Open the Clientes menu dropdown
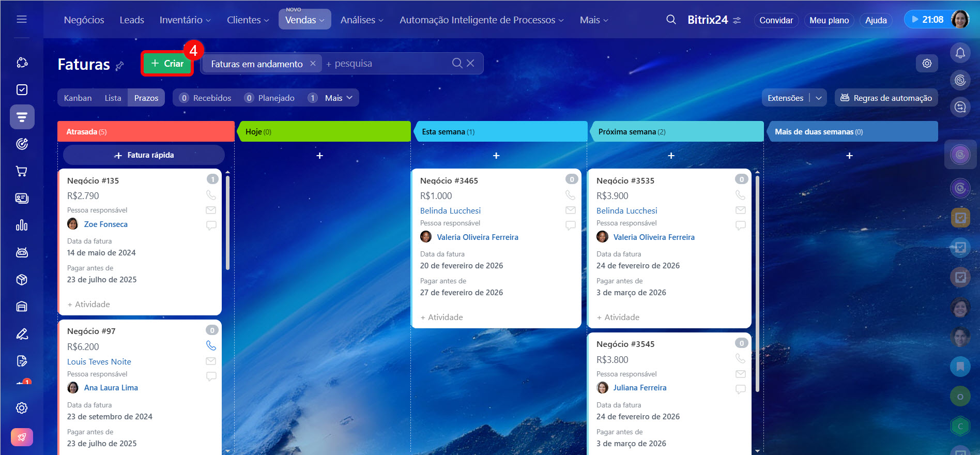The image size is (980, 455). click(x=248, y=20)
